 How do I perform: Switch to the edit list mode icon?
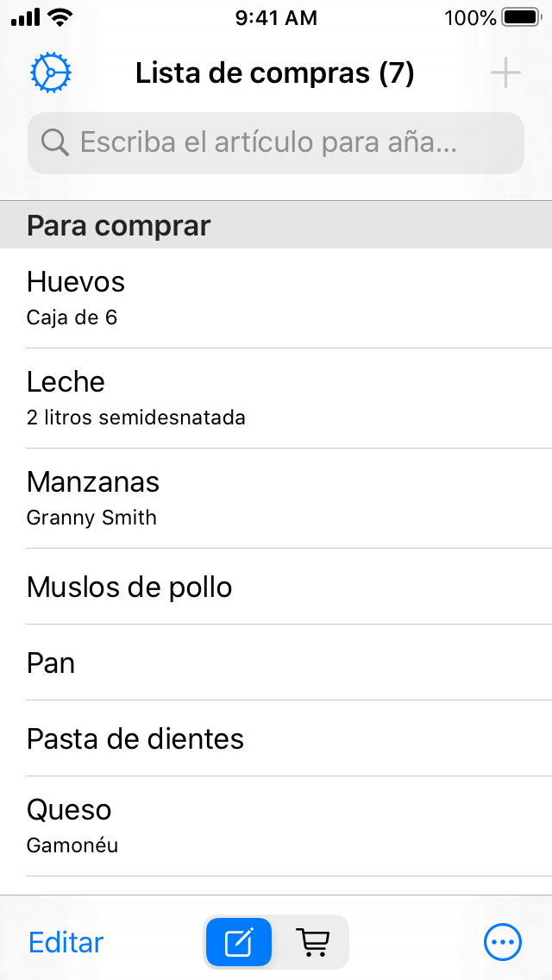238,942
